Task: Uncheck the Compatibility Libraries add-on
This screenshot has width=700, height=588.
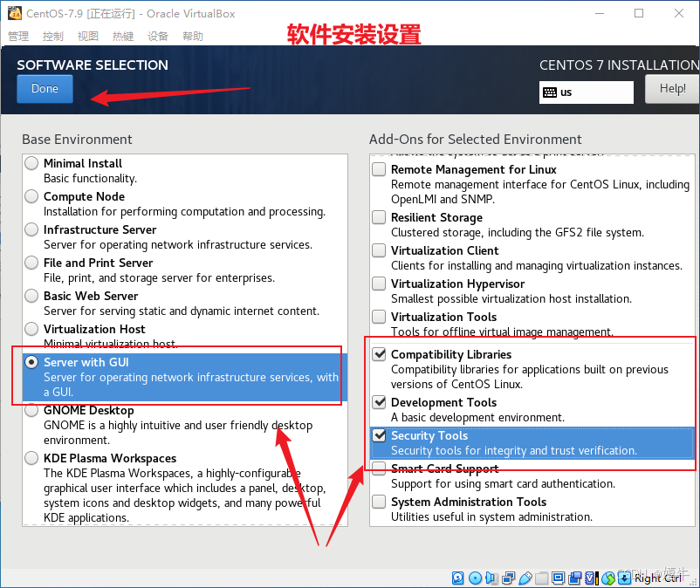Action: (x=379, y=354)
